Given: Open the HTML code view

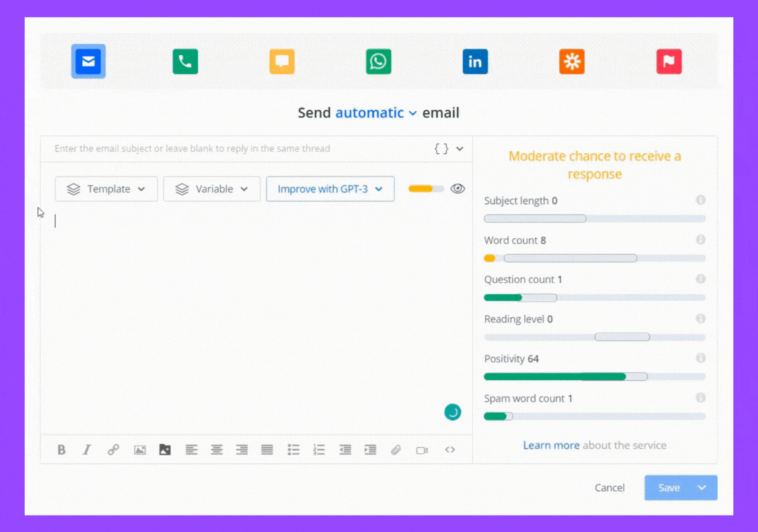Looking at the screenshot, I should coord(450,450).
